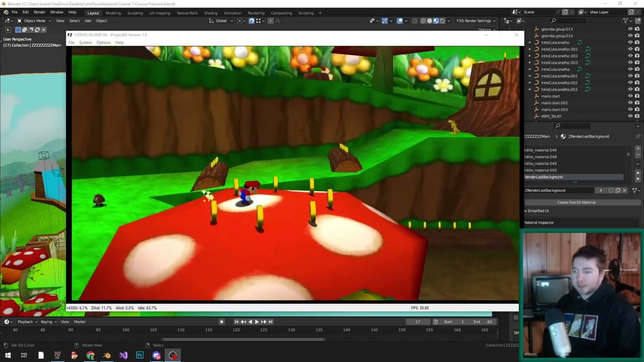Screen dimensions: 644x362
Task: Switch to the Sculpting workspace tab
Action: (135, 13)
